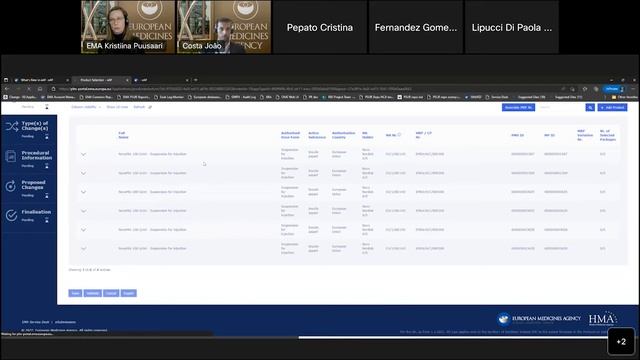The height and width of the screenshot is (360, 640).
Task: Expand the fourth product row chevron
Action: (83, 211)
